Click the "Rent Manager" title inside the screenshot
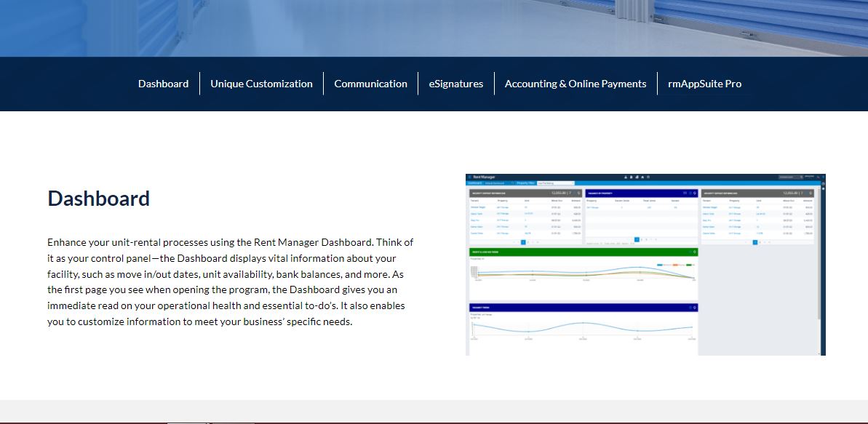This screenshot has width=868, height=424. [484, 177]
